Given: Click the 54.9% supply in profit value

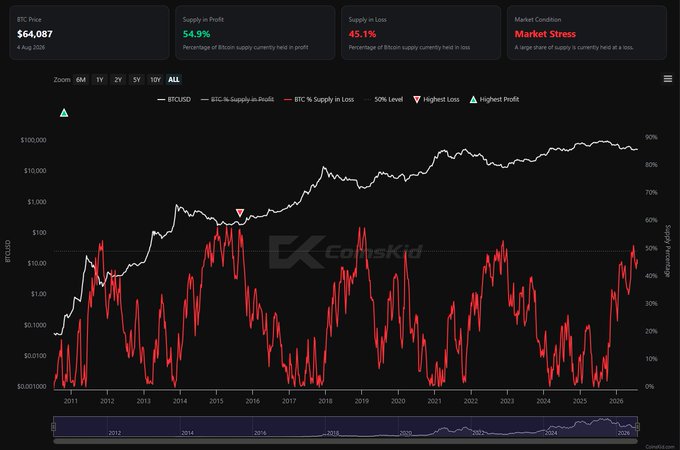Looking at the screenshot, I should tap(196, 34).
